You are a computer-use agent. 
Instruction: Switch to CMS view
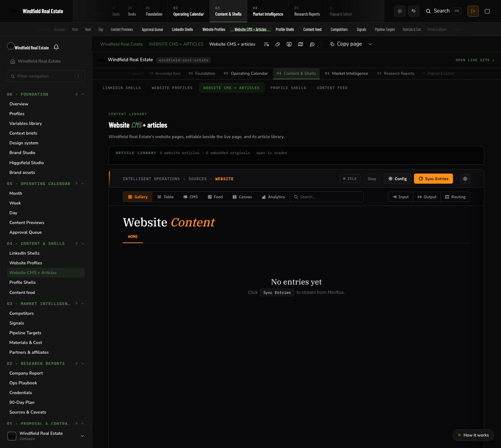coord(191,197)
